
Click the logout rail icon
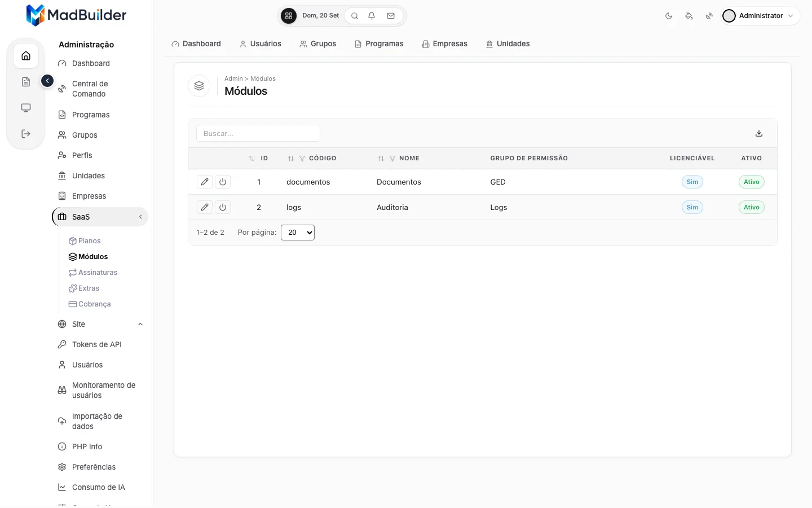click(x=26, y=134)
